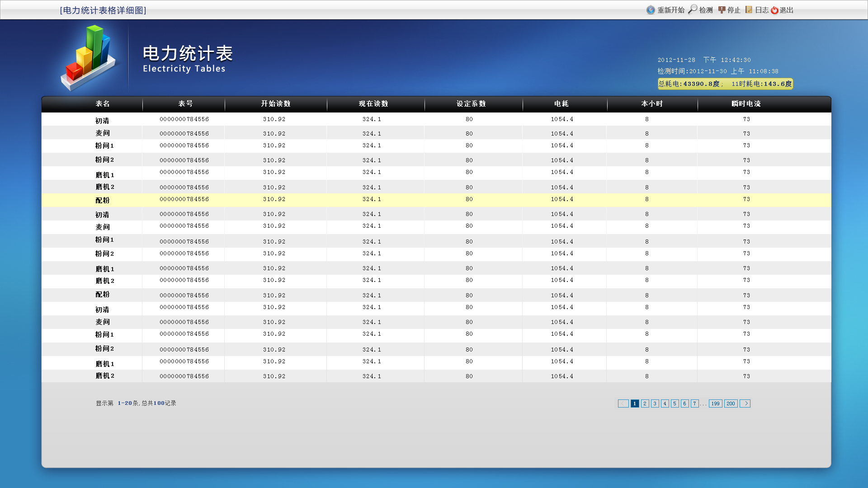Click the 重新开始 label
The height and width of the screenshot is (488, 868).
click(x=671, y=10)
